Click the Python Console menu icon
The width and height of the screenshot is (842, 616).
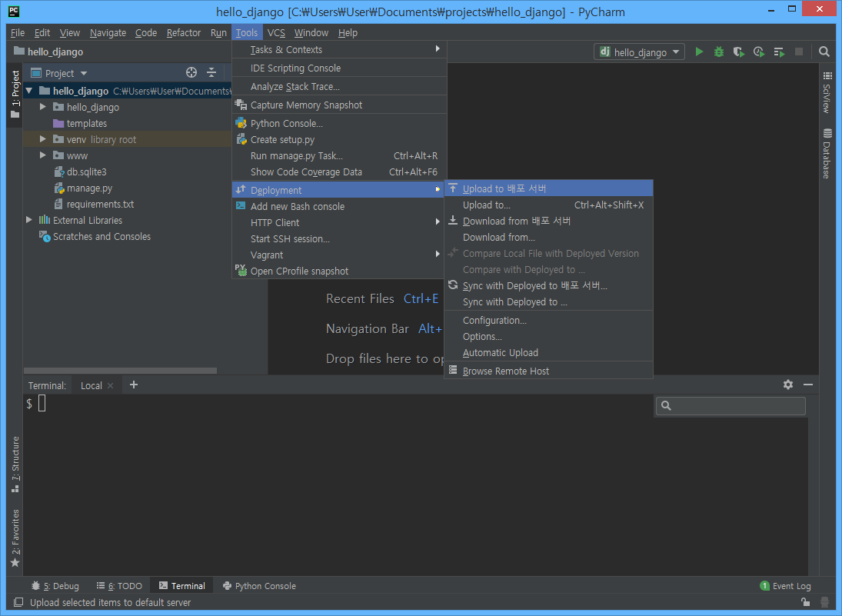tap(241, 123)
